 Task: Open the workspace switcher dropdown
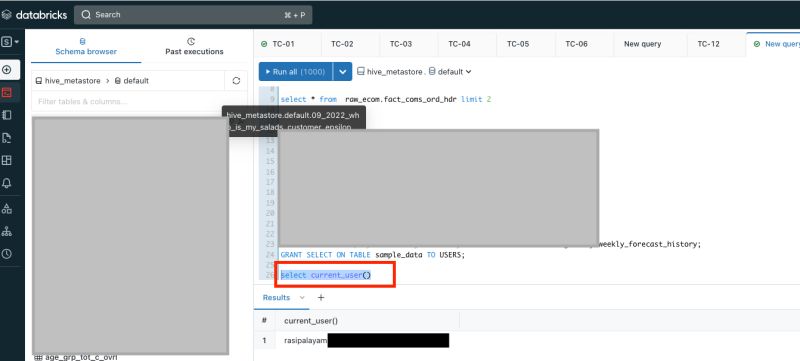point(10,42)
